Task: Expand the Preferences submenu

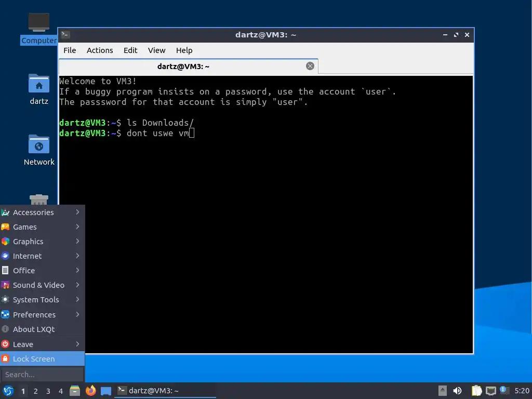Action: click(42, 315)
